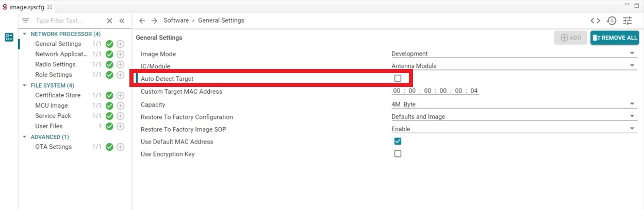Click the view source code icon
The image size is (644, 210).
595,21
